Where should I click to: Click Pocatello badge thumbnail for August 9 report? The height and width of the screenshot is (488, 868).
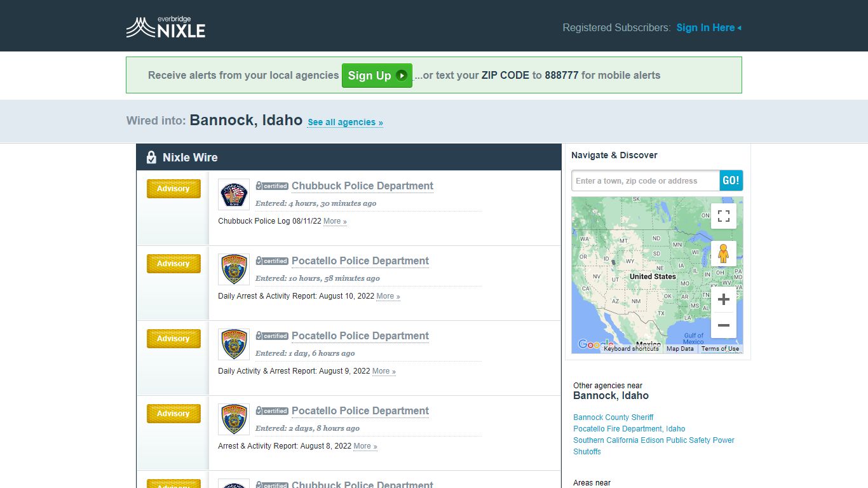point(234,344)
